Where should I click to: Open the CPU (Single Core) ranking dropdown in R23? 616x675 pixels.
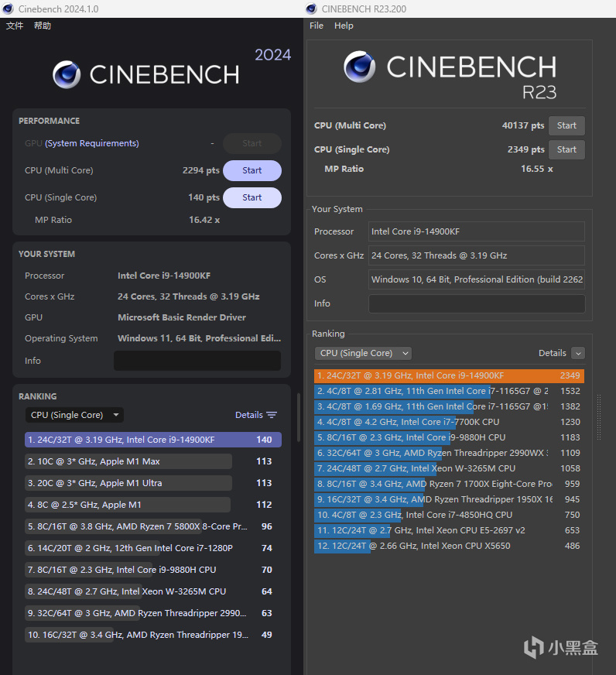362,354
